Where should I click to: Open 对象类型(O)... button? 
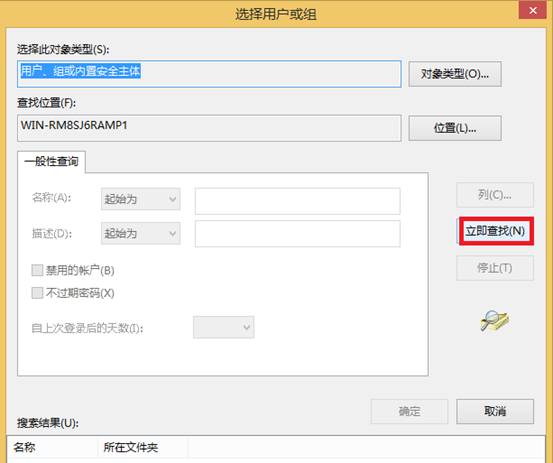click(x=455, y=74)
